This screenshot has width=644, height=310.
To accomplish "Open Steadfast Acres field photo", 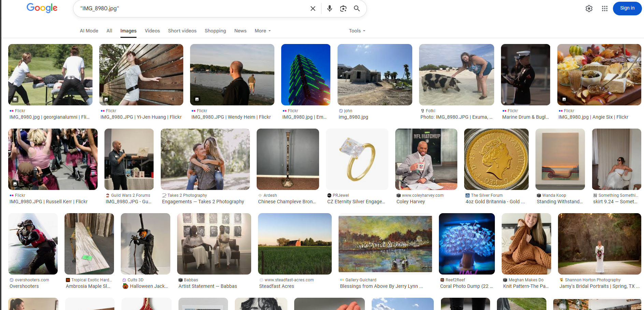I will coord(295,244).
